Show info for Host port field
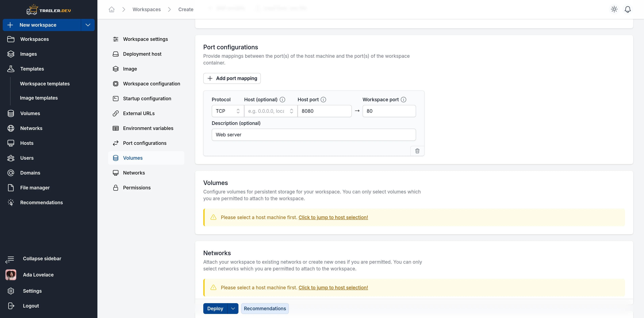The image size is (644, 318). pyautogui.click(x=323, y=100)
